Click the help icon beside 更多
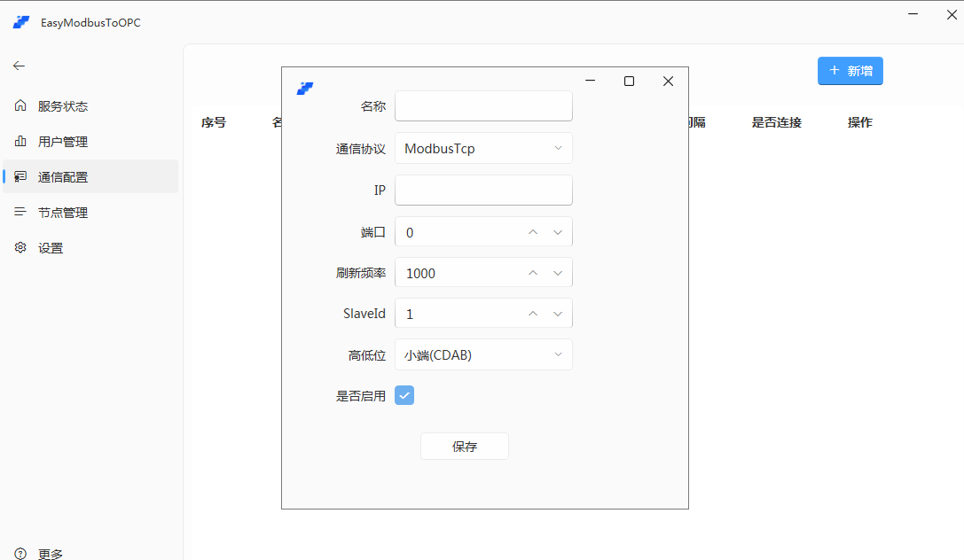 coord(20,554)
